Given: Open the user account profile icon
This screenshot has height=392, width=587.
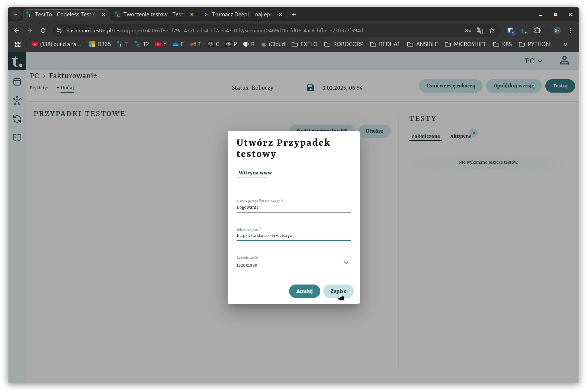Looking at the screenshot, I should (x=564, y=61).
